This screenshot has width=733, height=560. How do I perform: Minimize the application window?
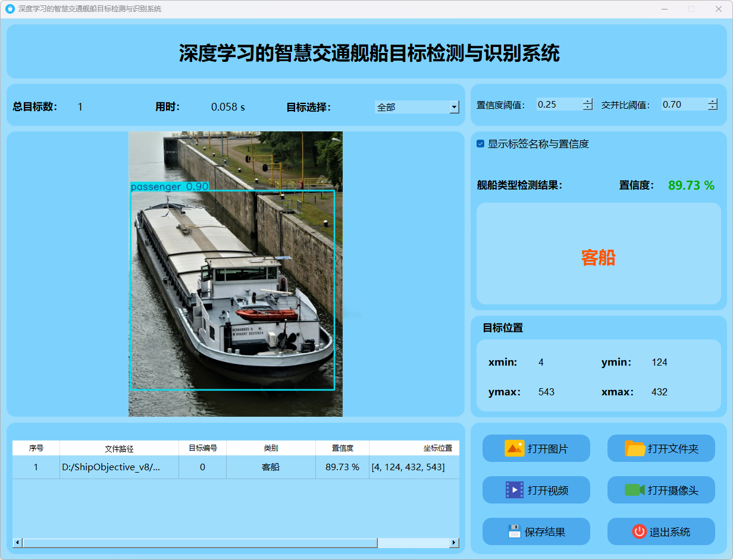click(x=665, y=9)
